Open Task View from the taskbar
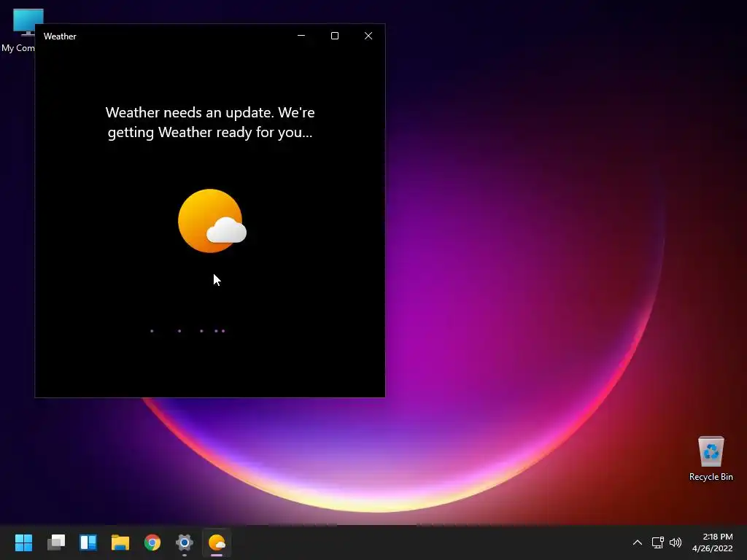This screenshot has height=560, width=747. tap(56, 542)
